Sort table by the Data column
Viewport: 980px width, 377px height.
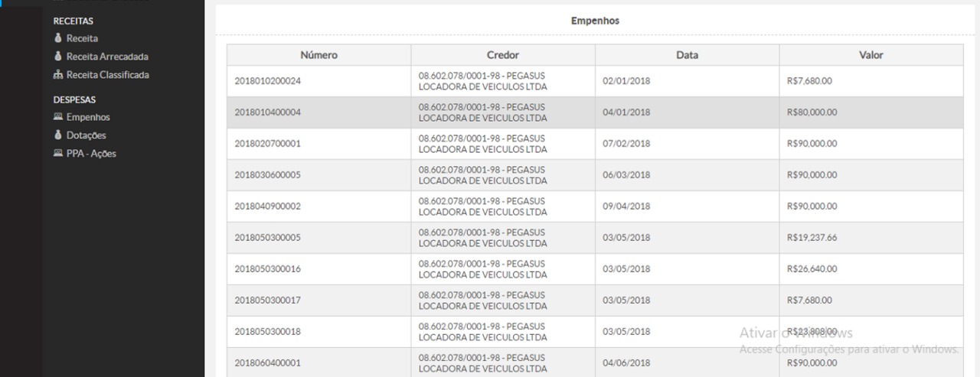pos(687,55)
